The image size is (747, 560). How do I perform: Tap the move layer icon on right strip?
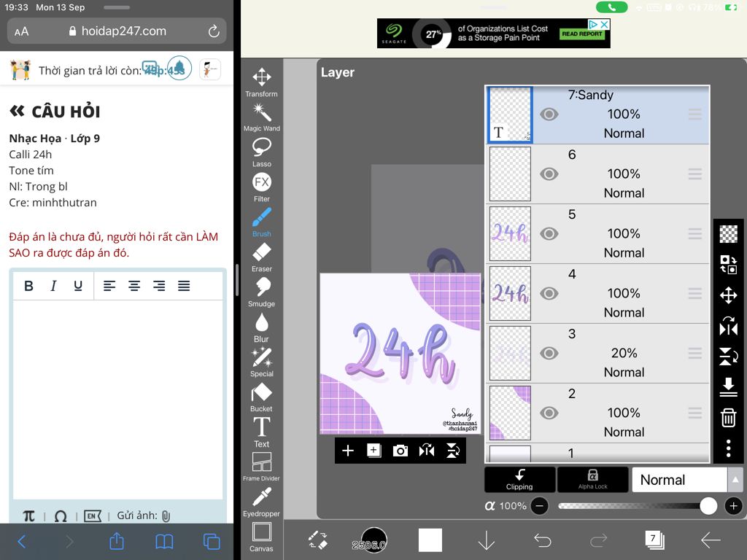pyautogui.click(x=729, y=295)
